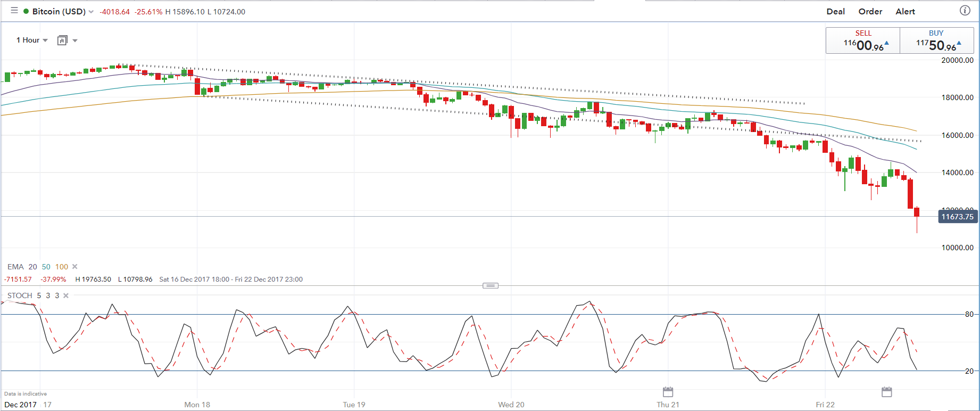Open the Order tab
This screenshot has width=980, height=411.
coord(870,12)
